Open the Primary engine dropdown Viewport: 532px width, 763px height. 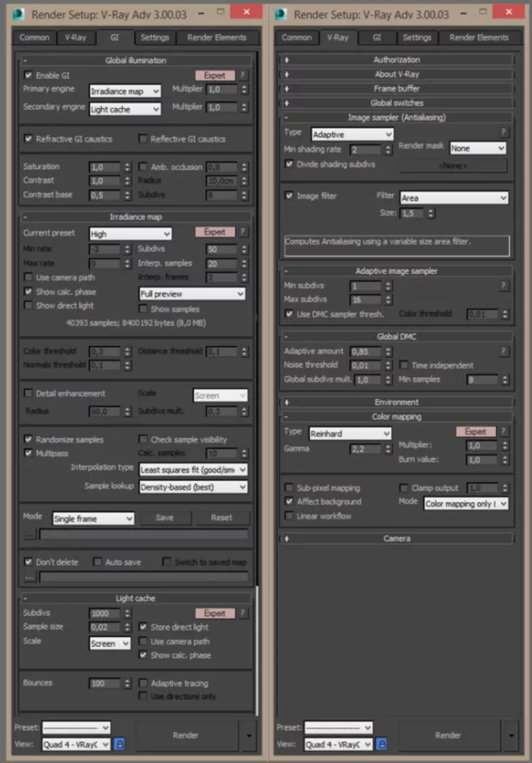[126, 90]
